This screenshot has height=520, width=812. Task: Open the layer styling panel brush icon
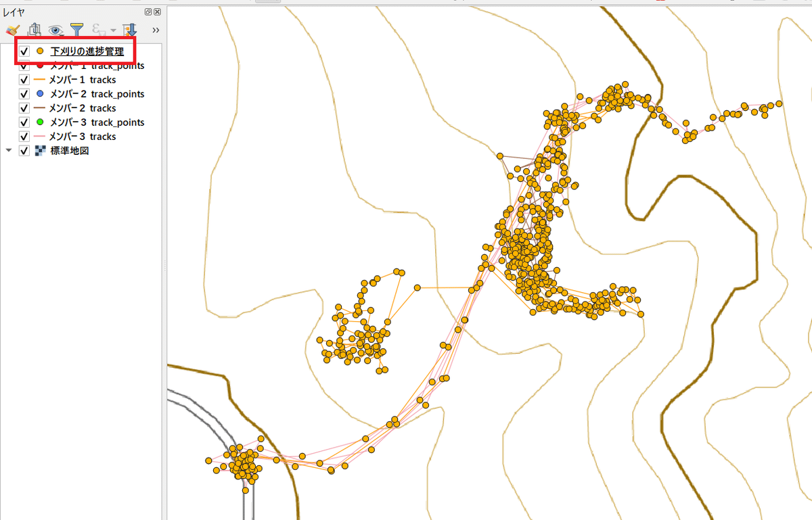[x=12, y=30]
